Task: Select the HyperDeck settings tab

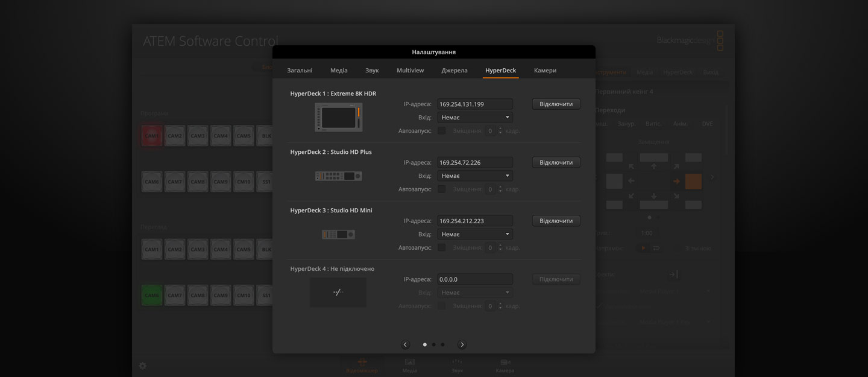Action: [x=500, y=70]
